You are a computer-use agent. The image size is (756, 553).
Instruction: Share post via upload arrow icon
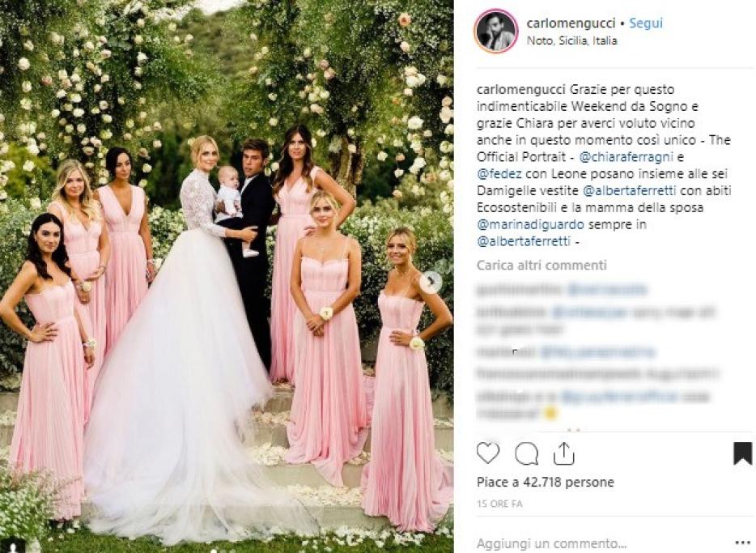point(563,453)
